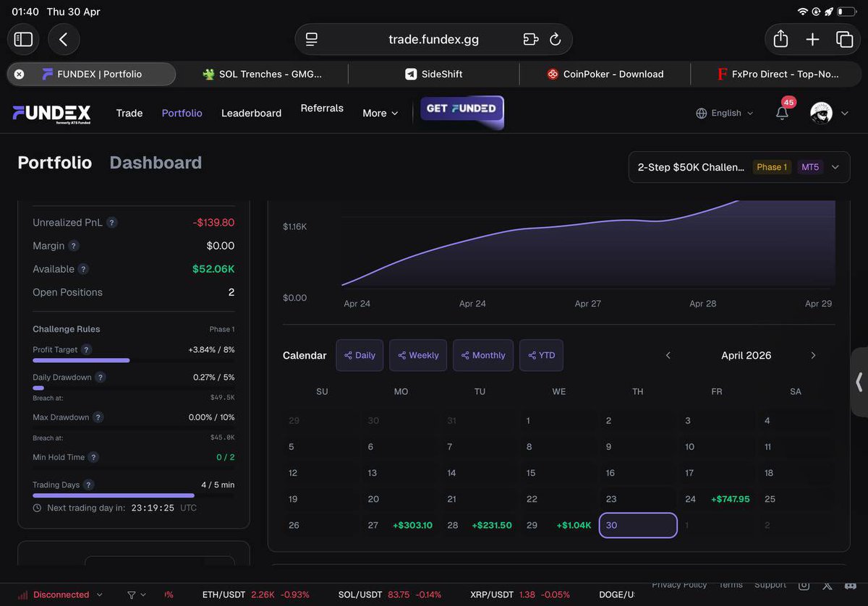This screenshot has height=606, width=868.
Task: Go to next month in calendar
Action: (x=813, y=355)
